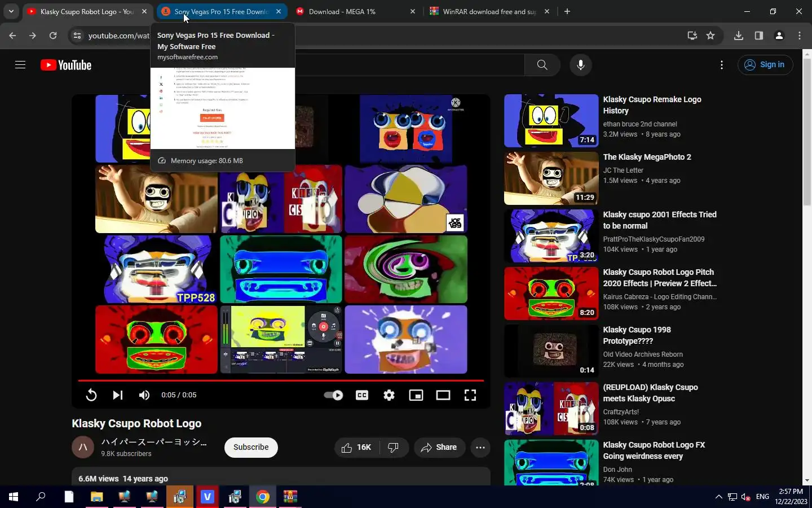Click the YouTube search input field
Viewport: 812px width, 508px height.
coord(409,65)
